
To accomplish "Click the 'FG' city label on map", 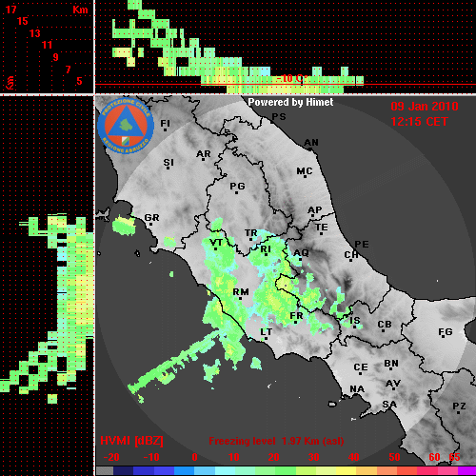I will tap(446, 332).
